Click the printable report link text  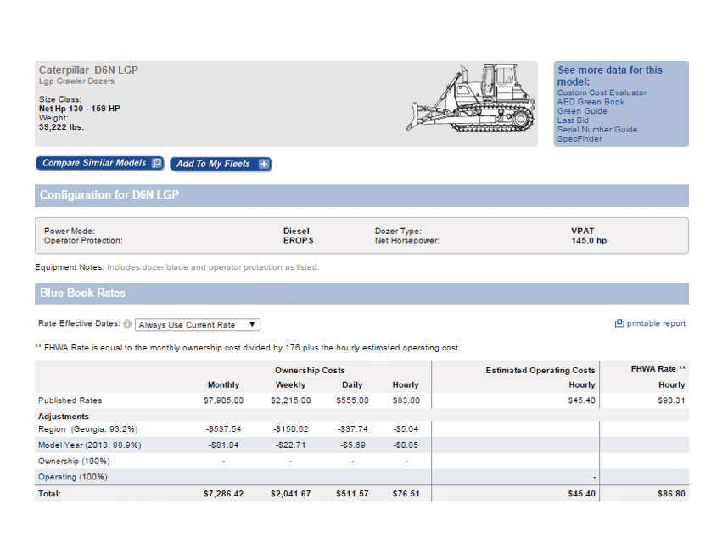tap(656, 323)
